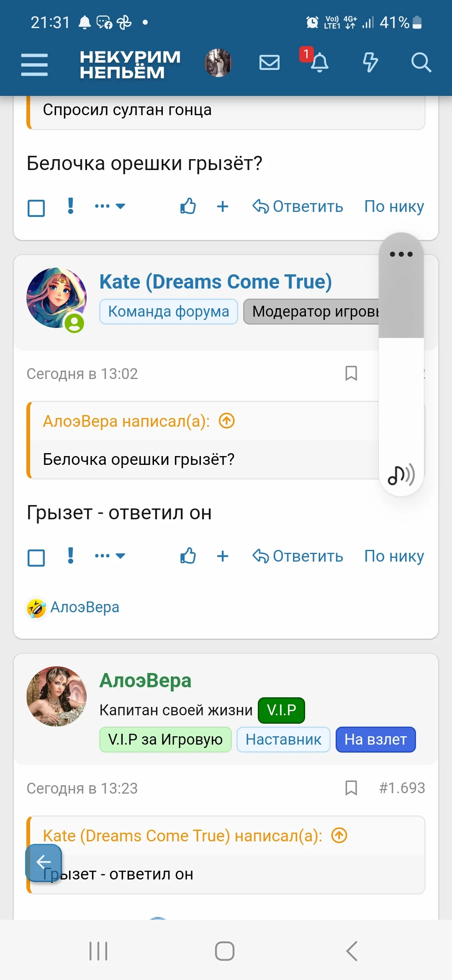Image resolution: width=452 pixels, height=980 pixels.
Task: Report Kate's post with exclamation icon
Action: [x=71, y=556]
